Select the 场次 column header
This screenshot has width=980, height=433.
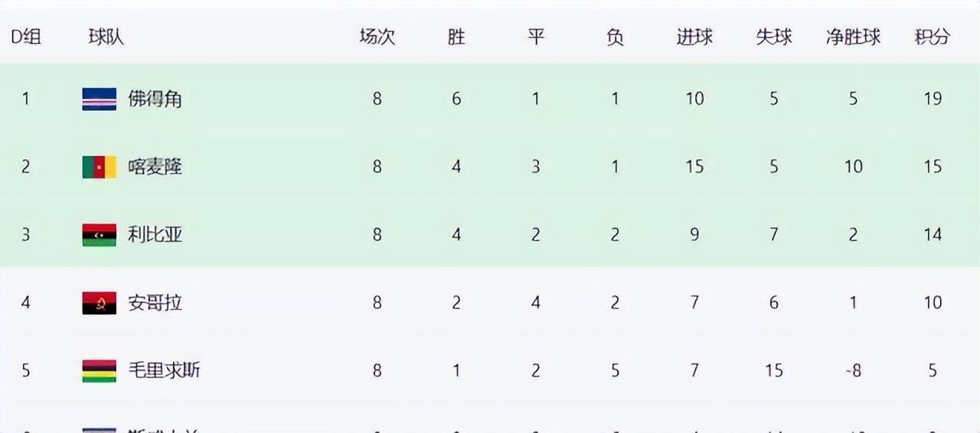click(x=377, y=37)
